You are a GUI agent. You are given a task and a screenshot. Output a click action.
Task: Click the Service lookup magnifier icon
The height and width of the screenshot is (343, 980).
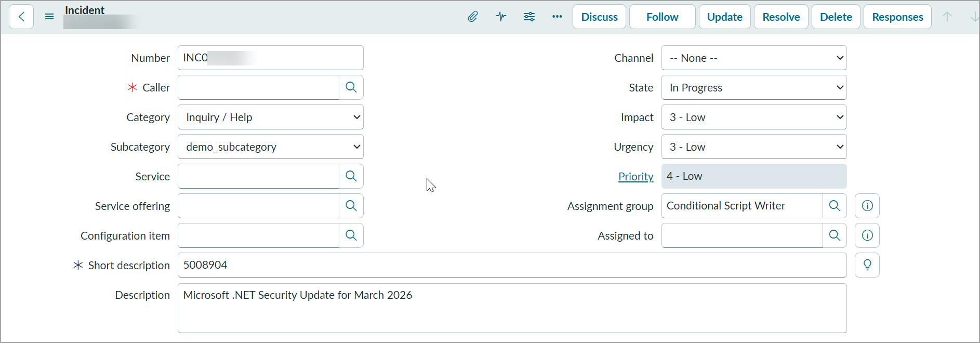coord(351,176)
